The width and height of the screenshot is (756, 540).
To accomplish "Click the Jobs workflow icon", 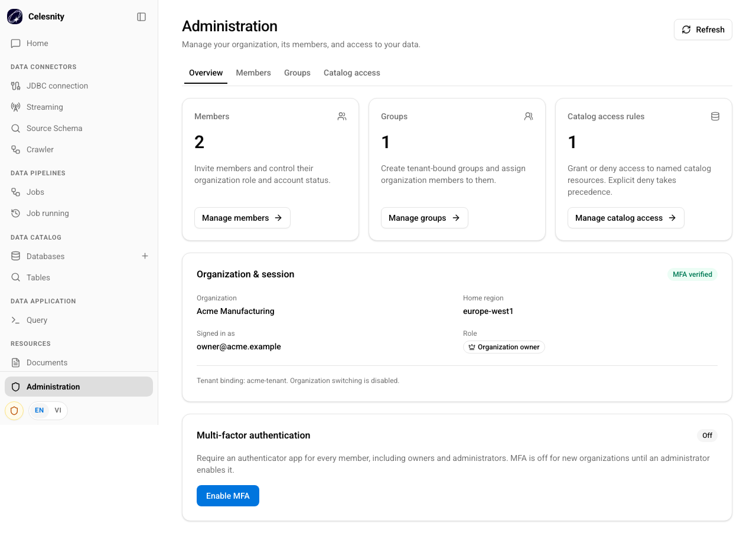I will click(16, 192).
